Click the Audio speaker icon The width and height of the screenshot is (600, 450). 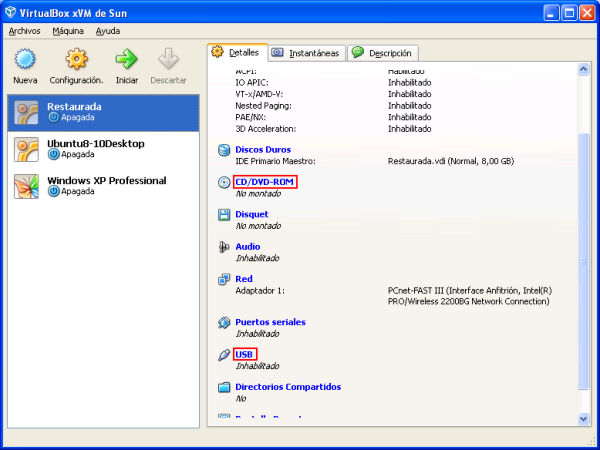tap(224, 246)
